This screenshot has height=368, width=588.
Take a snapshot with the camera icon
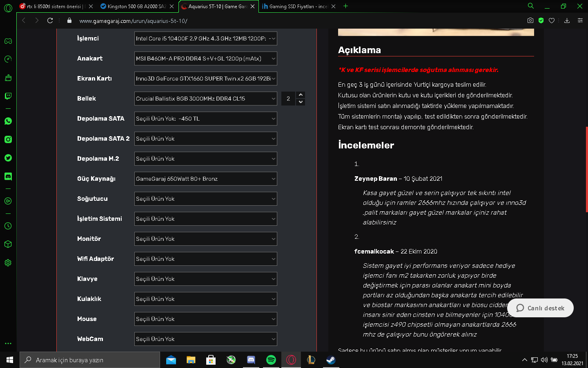coord(530,20)
